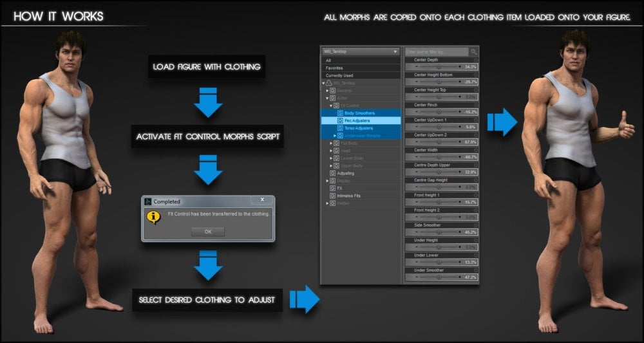644x343 pixels.
Task: Click the group icon beside Lower Body
Action: click(336, 158)
